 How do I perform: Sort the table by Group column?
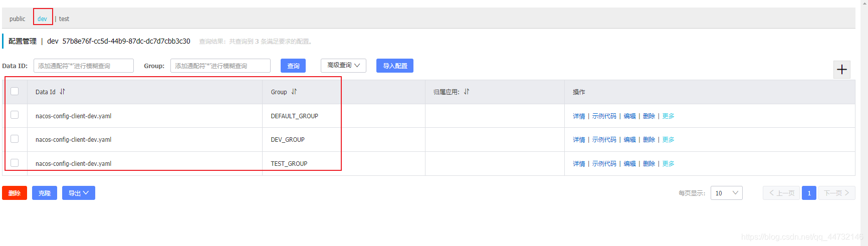294,92
